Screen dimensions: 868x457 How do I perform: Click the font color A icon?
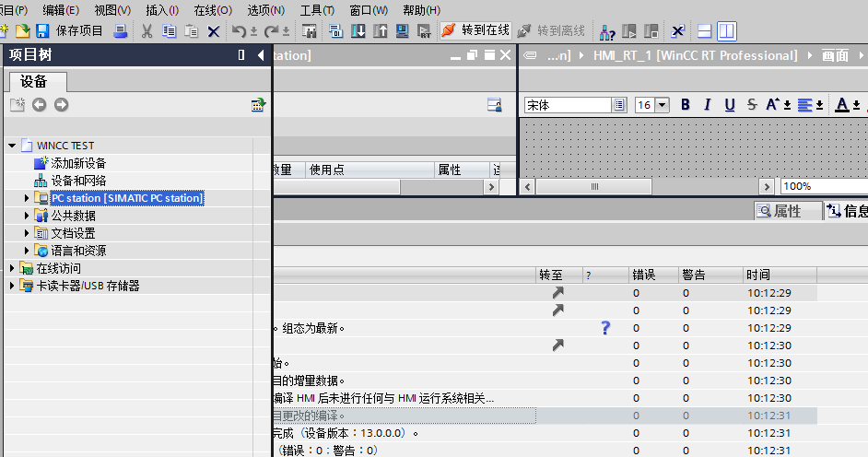(x=842, y=104)
